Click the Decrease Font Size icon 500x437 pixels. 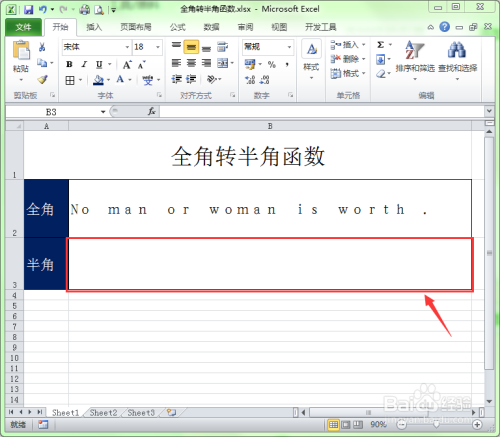point(142,64)
